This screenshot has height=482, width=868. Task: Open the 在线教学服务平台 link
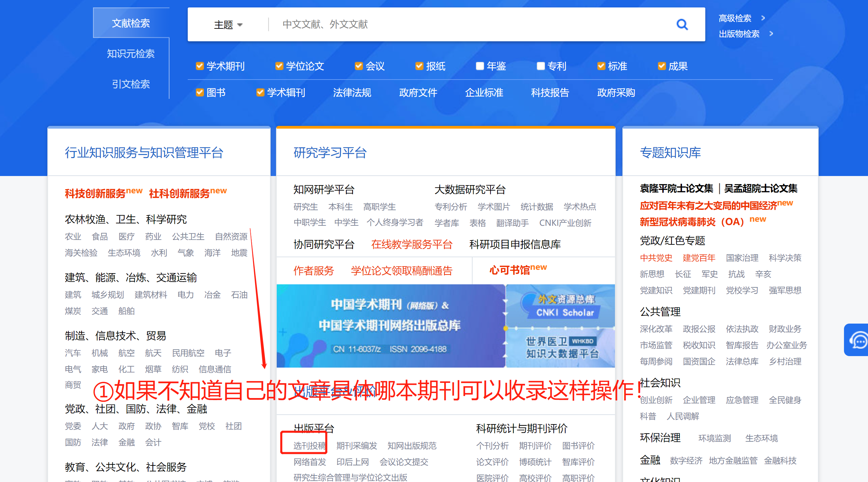pyautogui.click(x=412, y=244)
